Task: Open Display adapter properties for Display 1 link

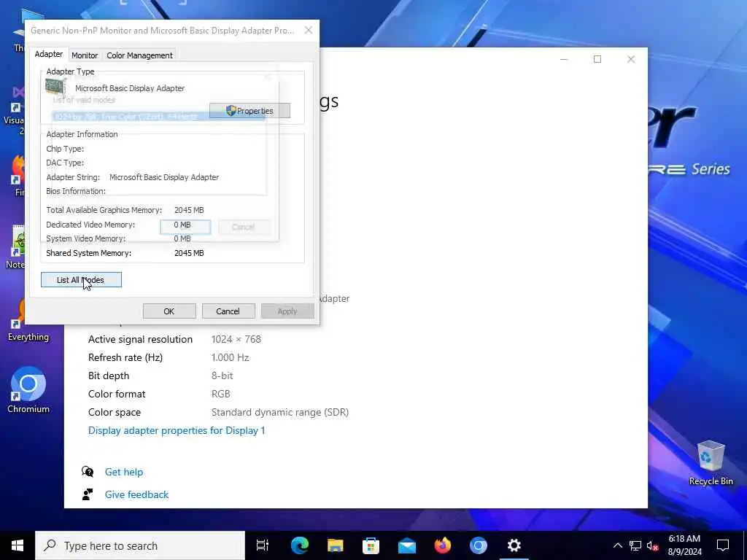Action: click(x=177, y=430)
